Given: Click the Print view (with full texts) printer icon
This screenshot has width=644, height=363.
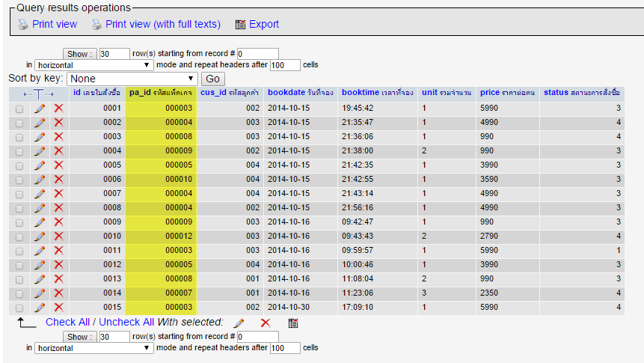Looking at the screenshot, I should [x=96, y=25].
